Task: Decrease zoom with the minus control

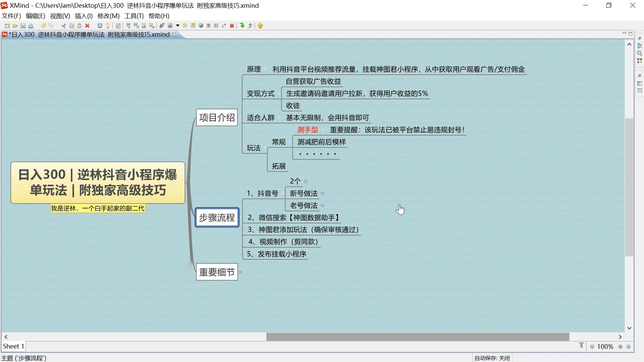Action: tap(592, 347)
